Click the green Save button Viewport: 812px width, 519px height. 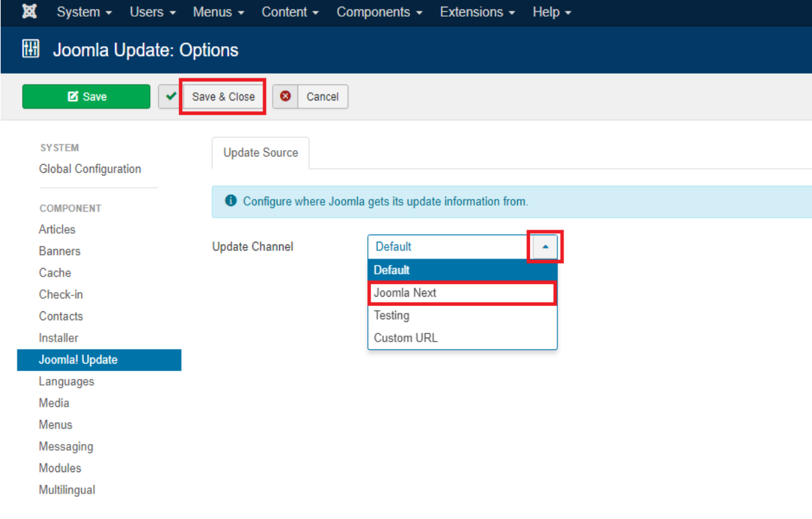(86, 96)
